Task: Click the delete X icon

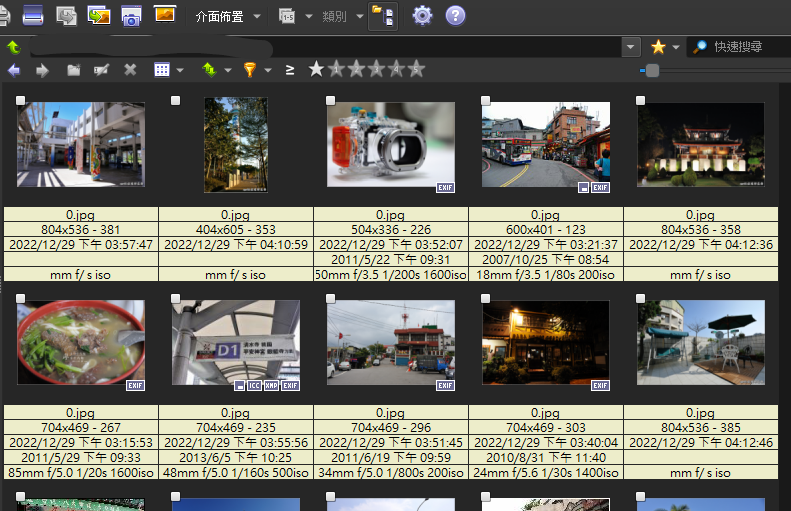Action: pyautogui.click(x=130, y=70)
